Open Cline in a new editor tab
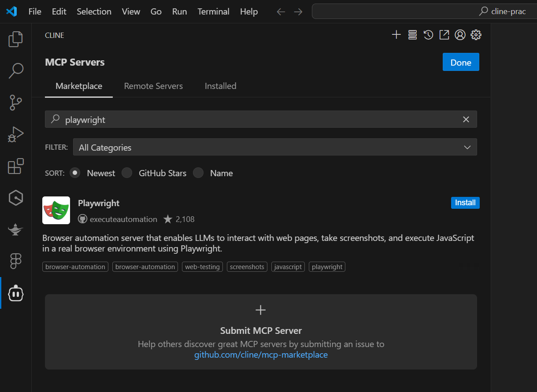This screenshot has height=392, width=537. pos(444,34)
